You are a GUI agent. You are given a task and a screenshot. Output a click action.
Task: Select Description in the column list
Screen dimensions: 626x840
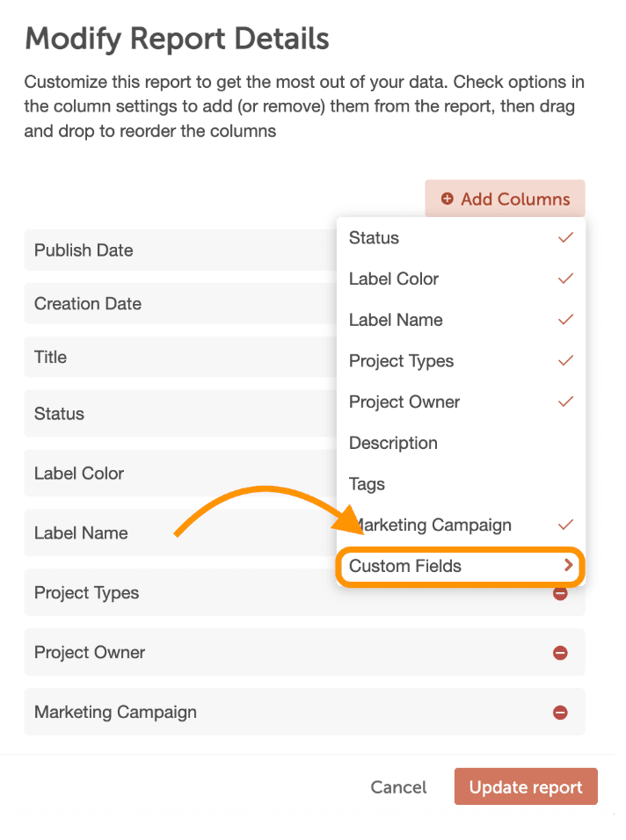tap(393, 443)
